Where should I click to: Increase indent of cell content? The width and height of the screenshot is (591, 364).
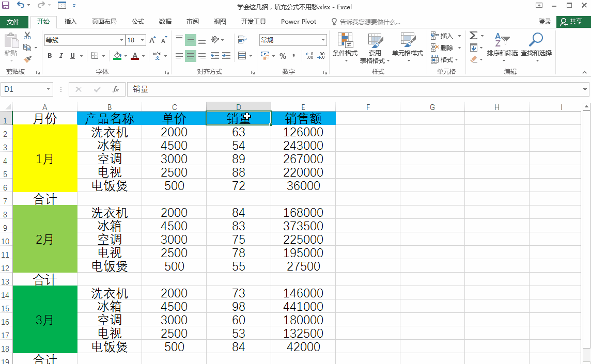pos(226,56)
